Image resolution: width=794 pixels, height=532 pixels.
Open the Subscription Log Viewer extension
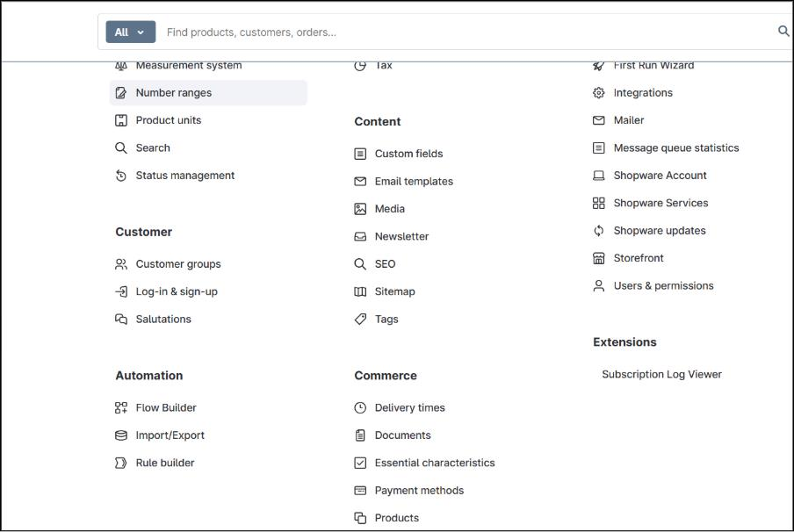(662, 374)
